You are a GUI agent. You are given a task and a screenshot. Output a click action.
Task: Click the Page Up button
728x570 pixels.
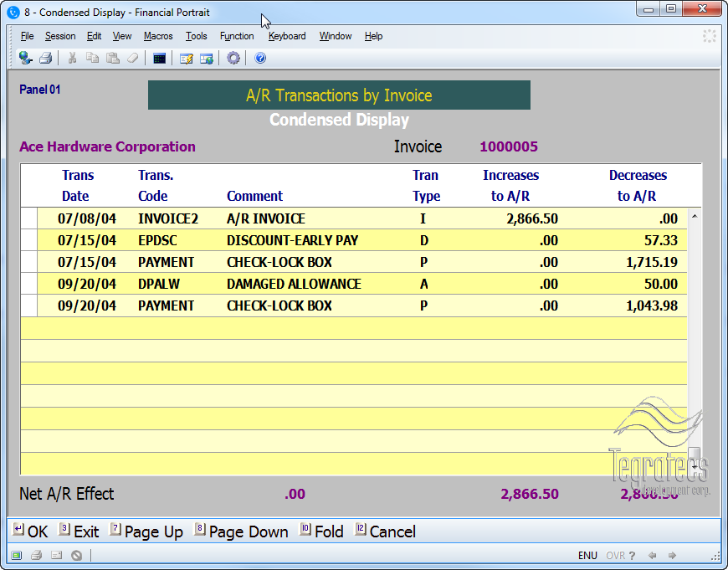(x=146, y=531)
